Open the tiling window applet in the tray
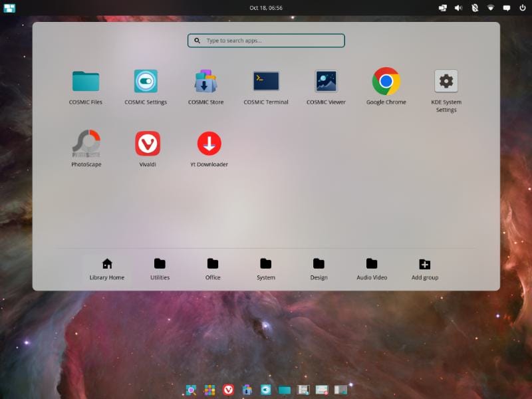 pyautogui.click(x=442, y=8)
